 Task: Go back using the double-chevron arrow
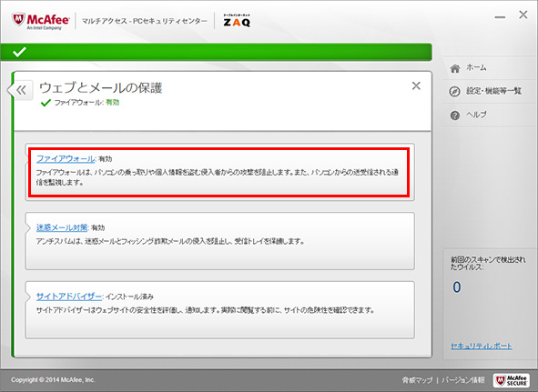(21, 90)
